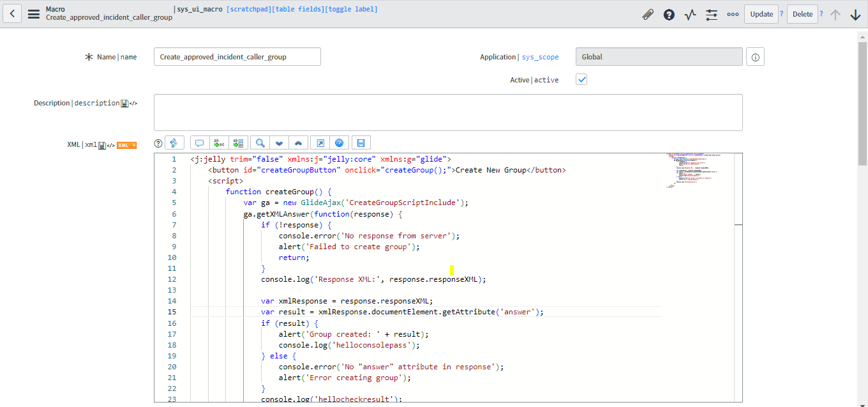This screenshot has height=407, width=868.
Task: Click the Update button
Action: (x=761, y=13)
